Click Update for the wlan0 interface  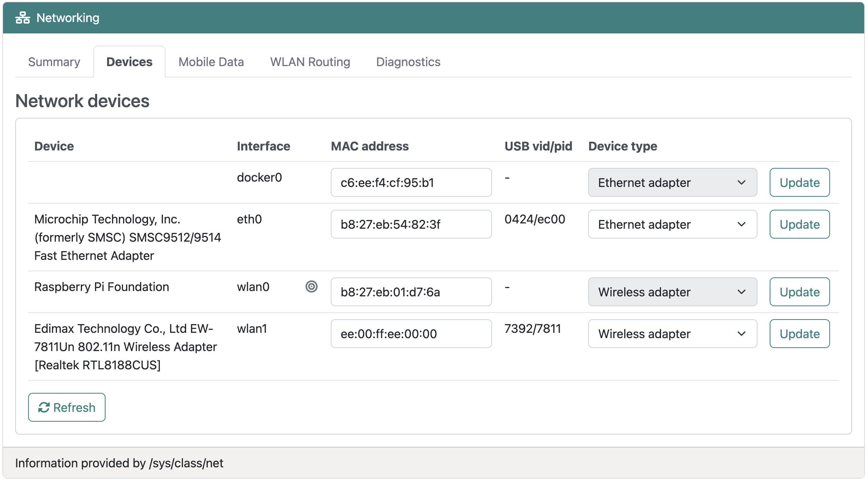tap(800, 292)
